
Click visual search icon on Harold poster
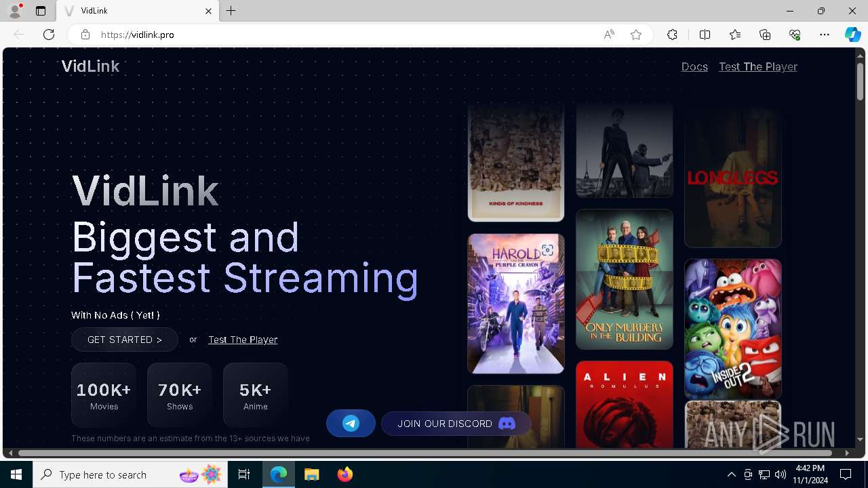[x=547, y=250]
